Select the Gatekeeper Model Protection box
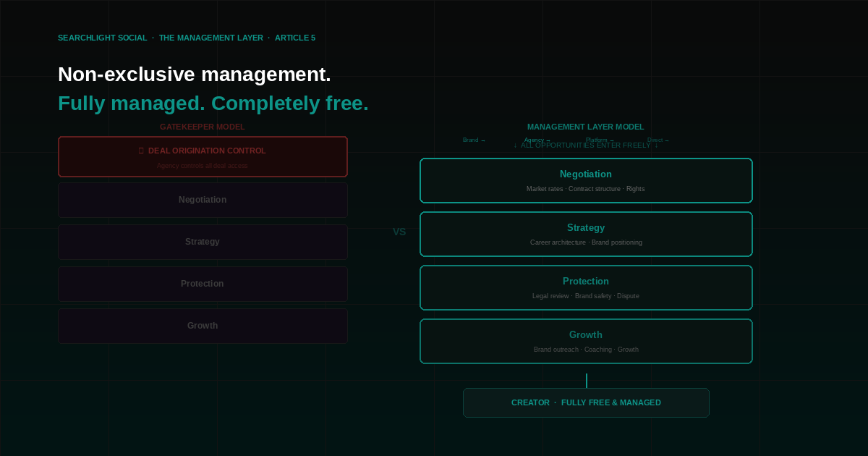Image resolution: width=868 pixels, height=456 pixels. (x=203, y=284)
